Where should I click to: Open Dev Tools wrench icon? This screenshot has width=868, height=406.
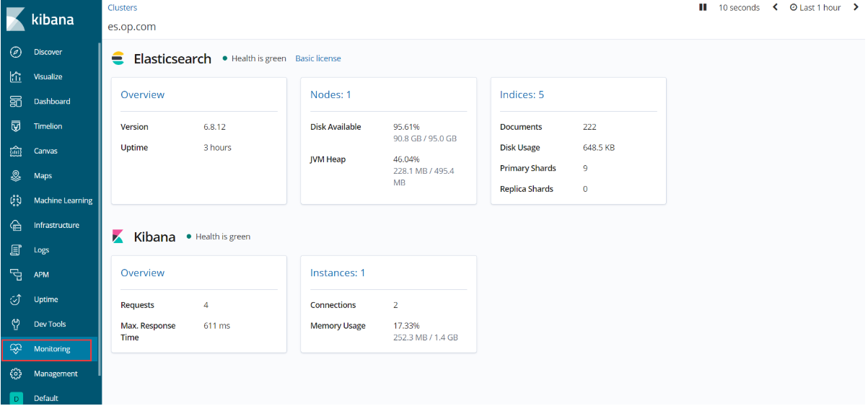click(x=16, y=325)
